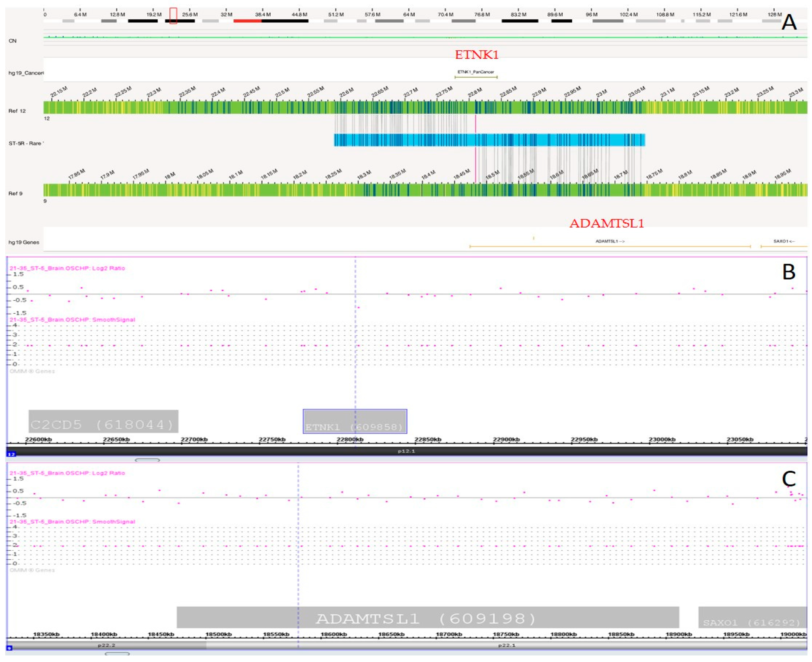Click the blue chromosome 9 badge
The height and width of the screenshot is (662, 812).
9,648
